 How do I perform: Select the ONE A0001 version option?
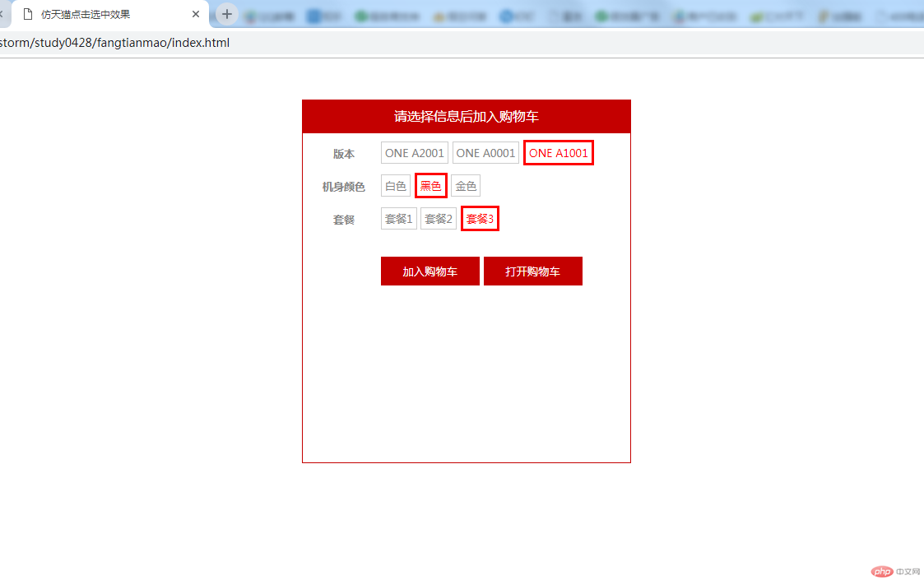(x=485, y=152)
